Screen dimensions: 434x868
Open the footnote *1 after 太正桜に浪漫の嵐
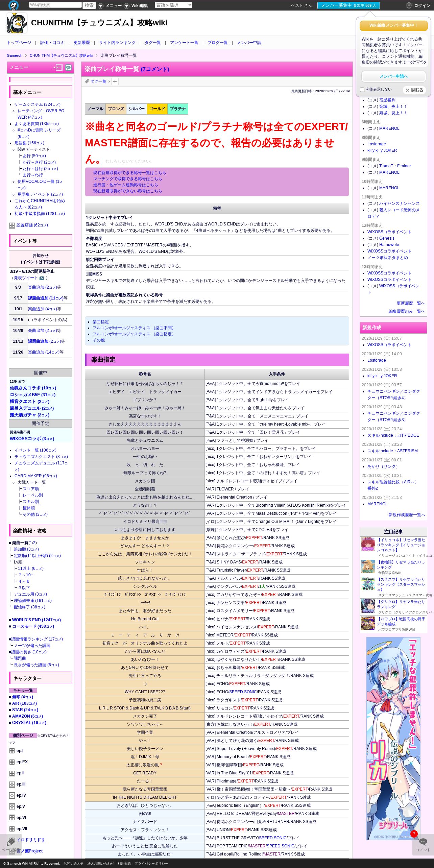tap(161, 764)
